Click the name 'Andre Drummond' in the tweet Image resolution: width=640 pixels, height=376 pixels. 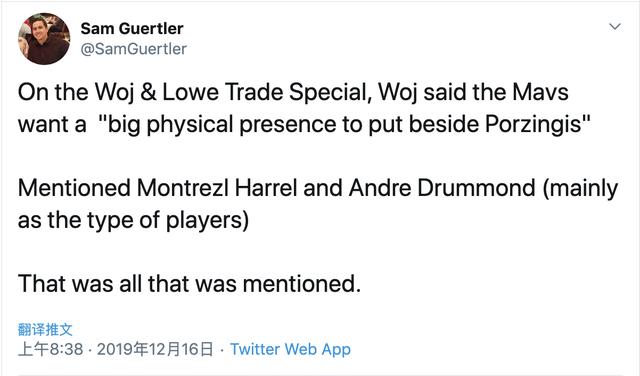point(442,188)
